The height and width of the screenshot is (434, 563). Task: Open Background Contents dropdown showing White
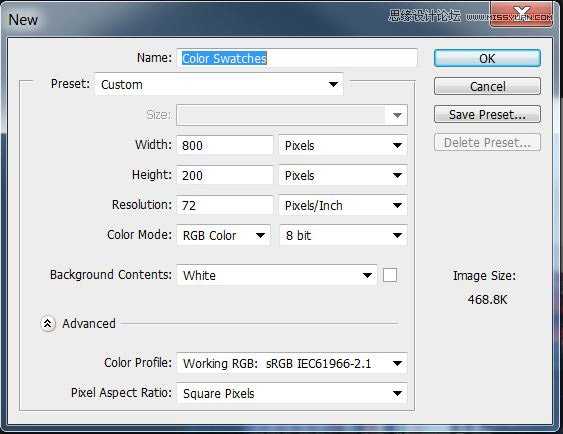[276, 275]
